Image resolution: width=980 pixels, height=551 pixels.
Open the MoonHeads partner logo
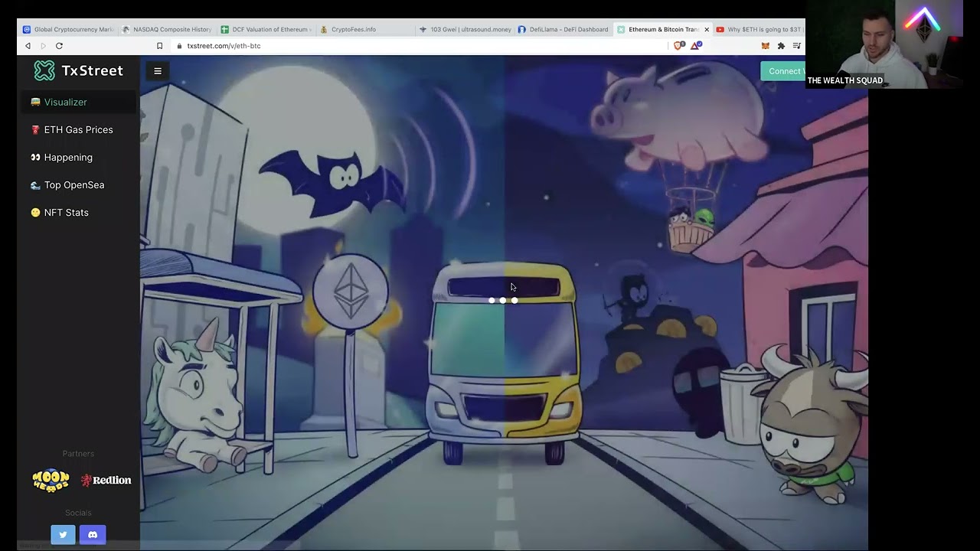51,480
